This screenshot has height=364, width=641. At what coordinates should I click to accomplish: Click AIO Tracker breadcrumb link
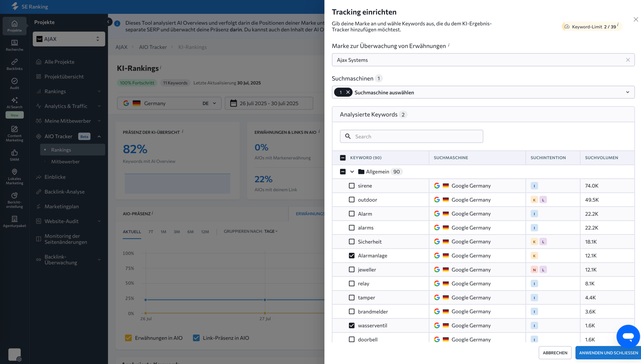click(153, 47)
